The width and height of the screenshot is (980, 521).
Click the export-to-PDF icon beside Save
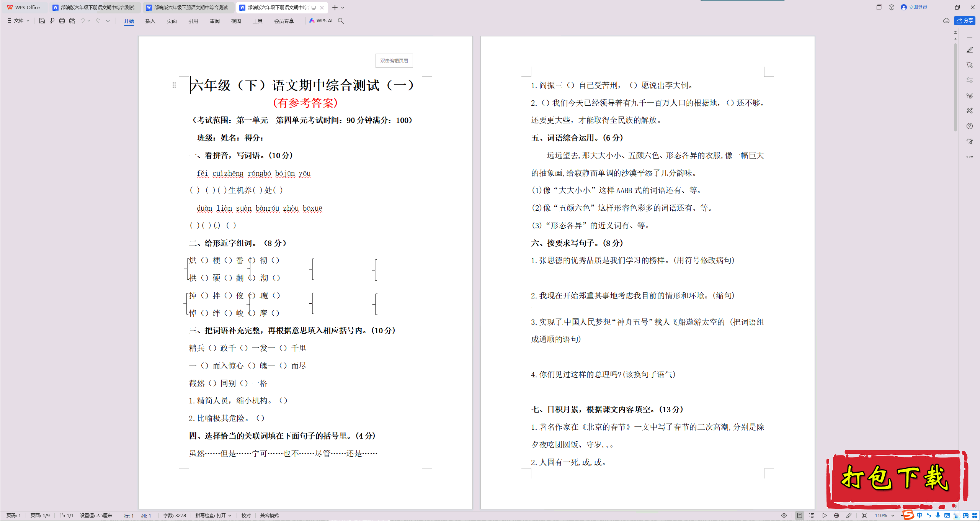point(52,21)
